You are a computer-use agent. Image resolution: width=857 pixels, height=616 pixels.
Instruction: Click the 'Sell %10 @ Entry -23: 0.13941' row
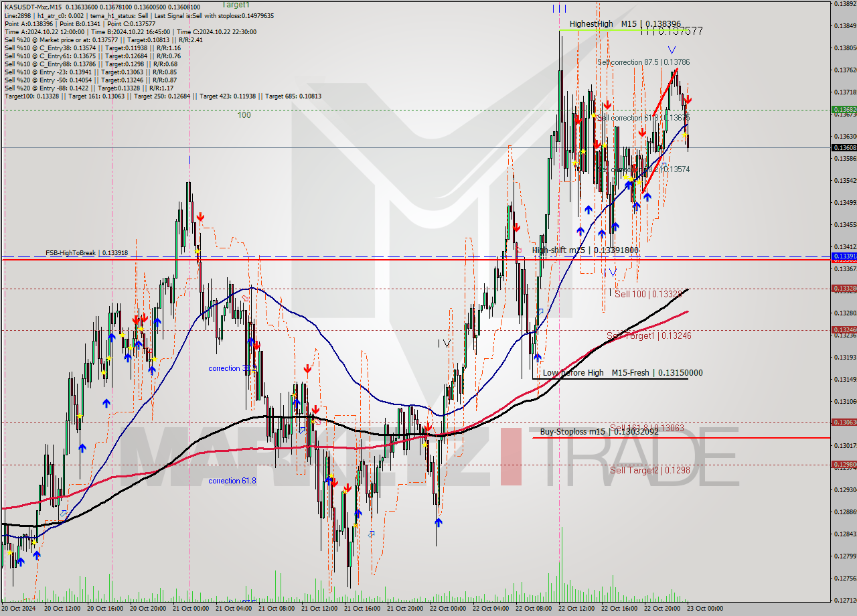pyautogui.click(x=90, y=72)
